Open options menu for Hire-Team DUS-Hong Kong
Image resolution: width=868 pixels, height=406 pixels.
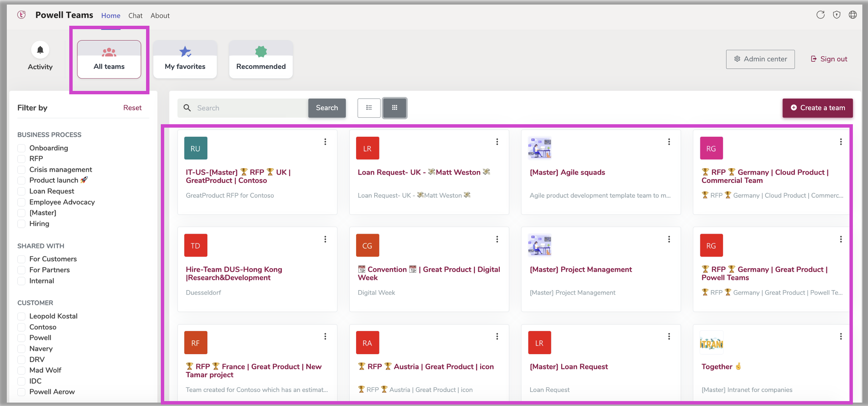(x=325, y=239)
